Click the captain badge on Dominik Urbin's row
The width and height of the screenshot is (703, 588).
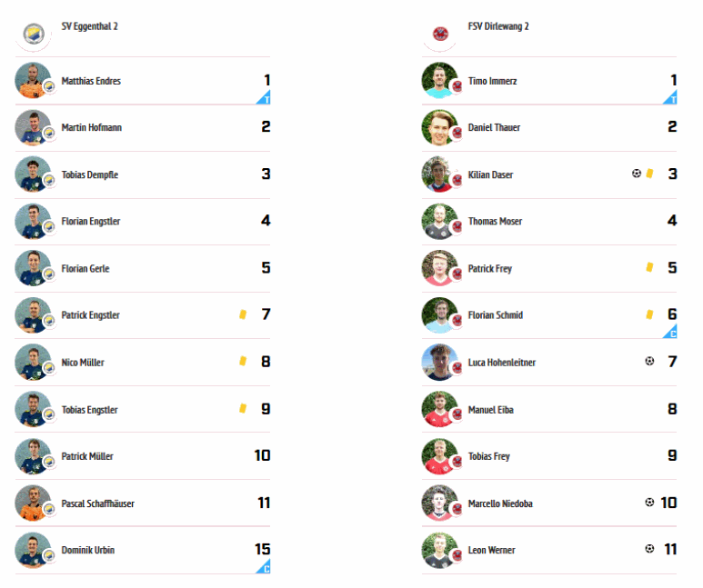pyautogui.click(x=264, y=566)
